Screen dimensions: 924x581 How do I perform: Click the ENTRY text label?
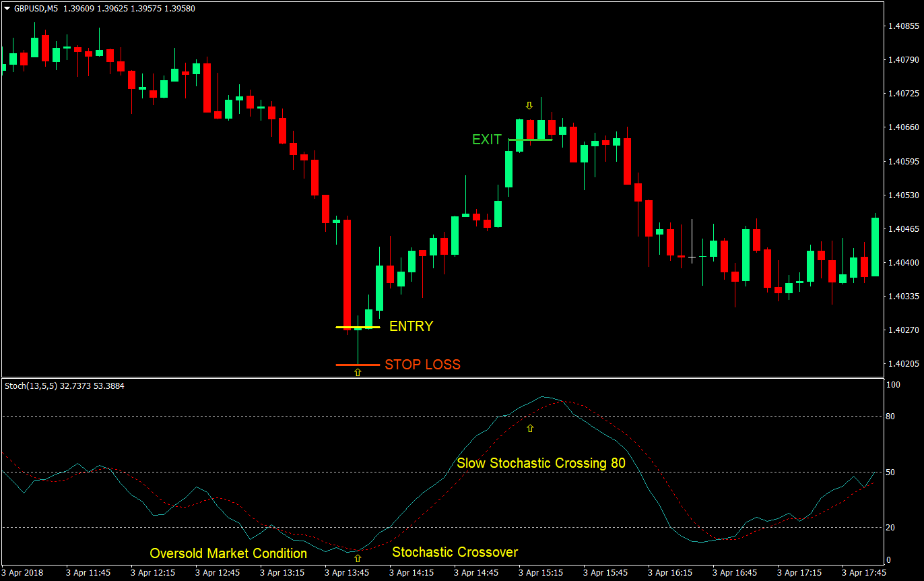tap(411, 326)
